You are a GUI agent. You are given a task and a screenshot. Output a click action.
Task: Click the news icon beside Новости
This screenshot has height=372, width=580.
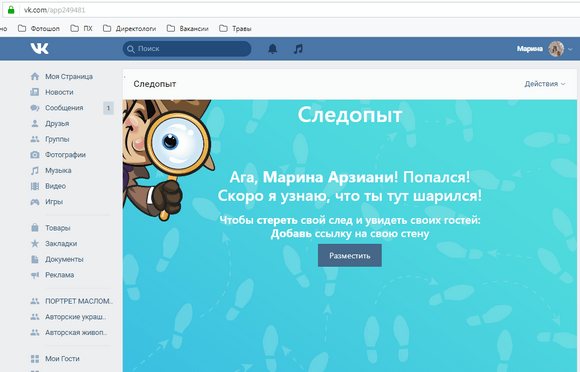click(35, 92)
